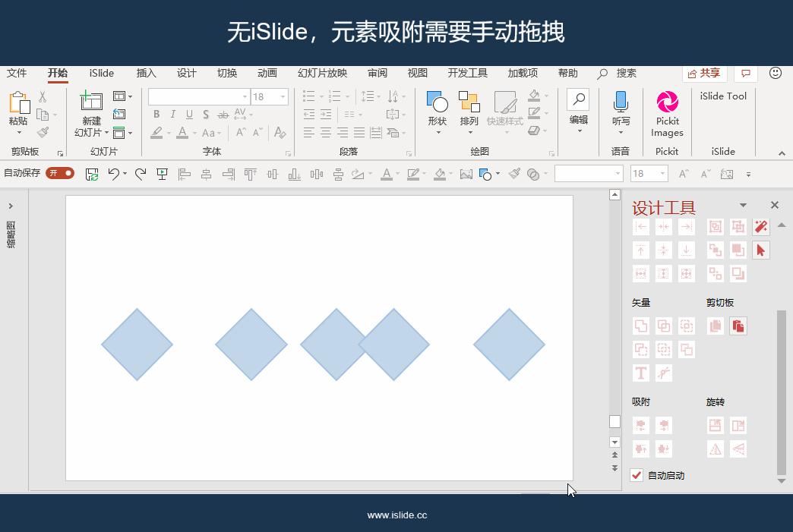This screenshot has height=532, width=793.
Task: Click Clear All Formatting icon
Action: [x=280, y=132]
